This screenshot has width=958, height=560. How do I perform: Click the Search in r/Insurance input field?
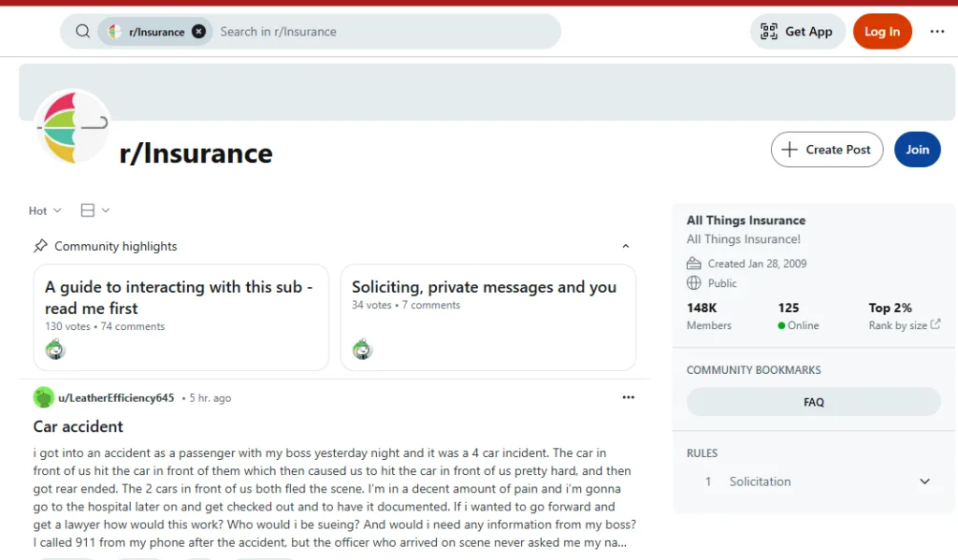click(x=374, y=31)
